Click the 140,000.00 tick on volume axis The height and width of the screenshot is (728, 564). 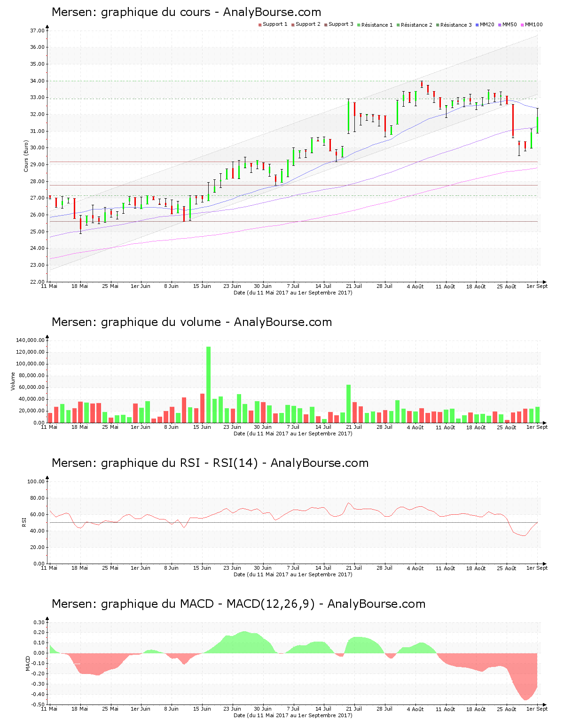[x=30, y=340]
